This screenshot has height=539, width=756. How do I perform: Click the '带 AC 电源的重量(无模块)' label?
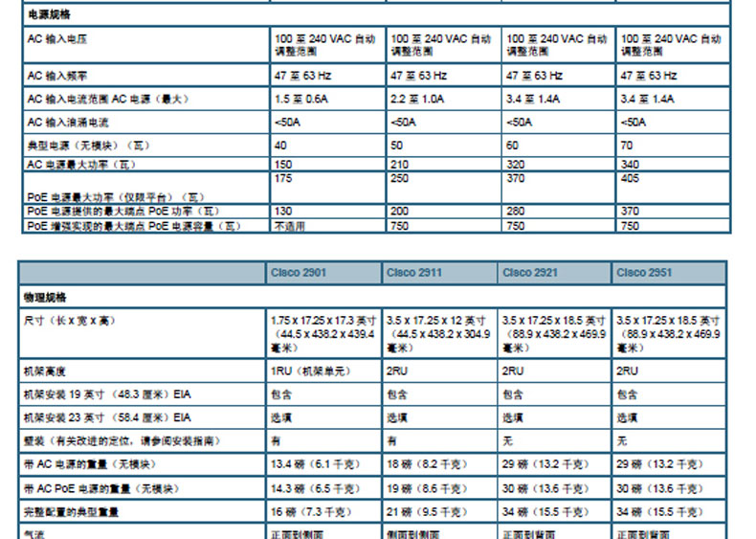pyautogui.click(x=90, y=464)
